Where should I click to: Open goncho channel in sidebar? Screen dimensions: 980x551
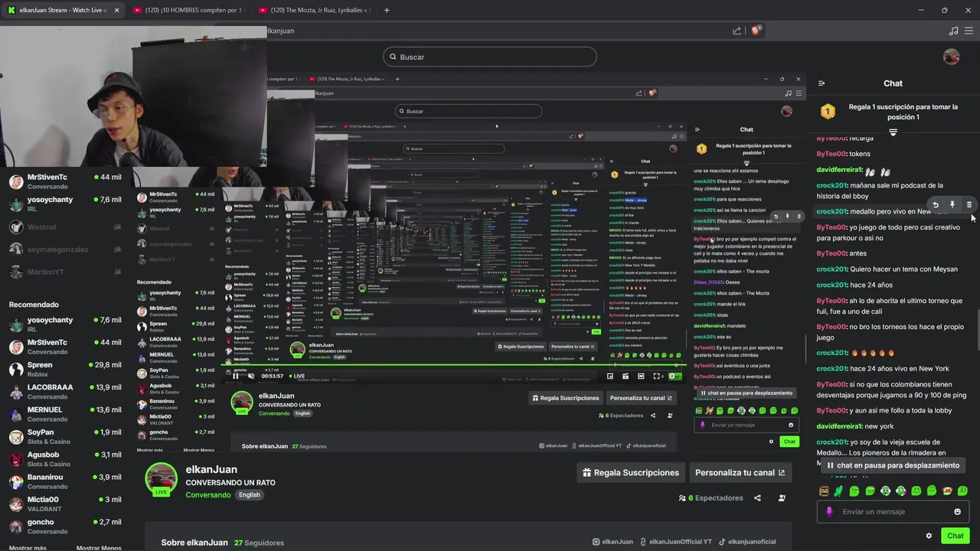click(66, 526)
